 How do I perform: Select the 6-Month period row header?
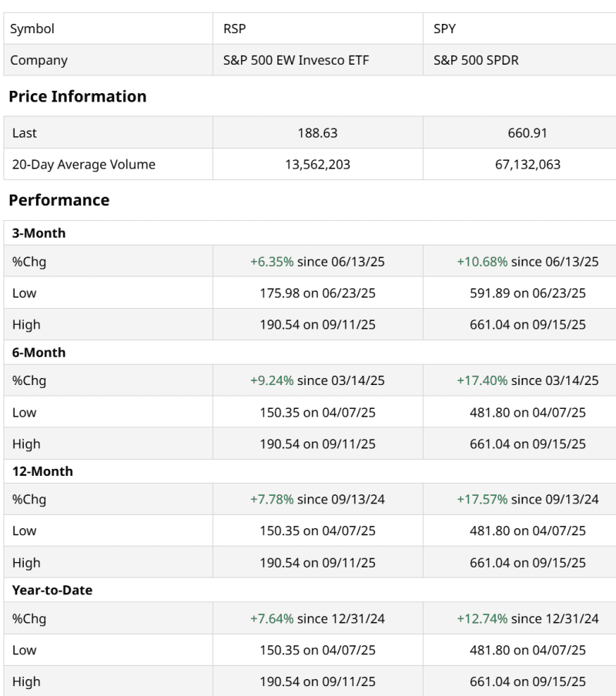pos(38,353)
